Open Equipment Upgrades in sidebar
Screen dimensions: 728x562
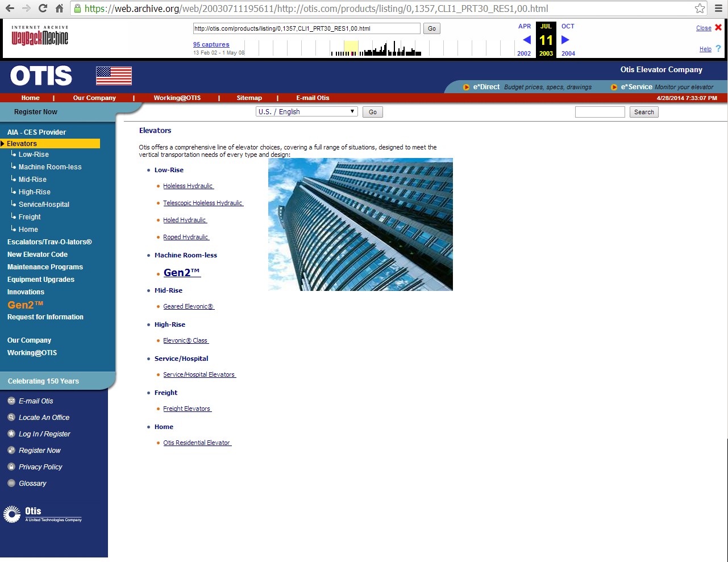[x=41, y=280]
